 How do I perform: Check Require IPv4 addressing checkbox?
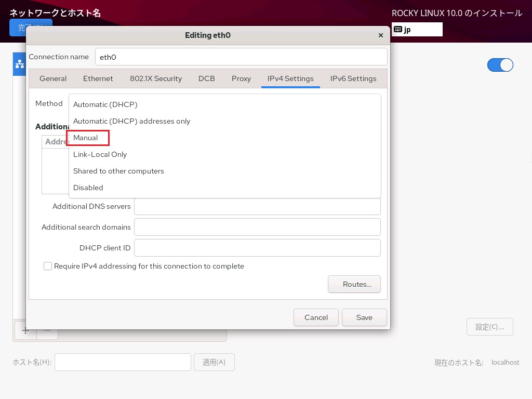(x=48, y=266)
